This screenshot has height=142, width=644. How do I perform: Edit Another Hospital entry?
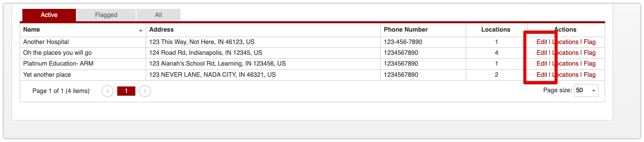click(x=541, y=42)
